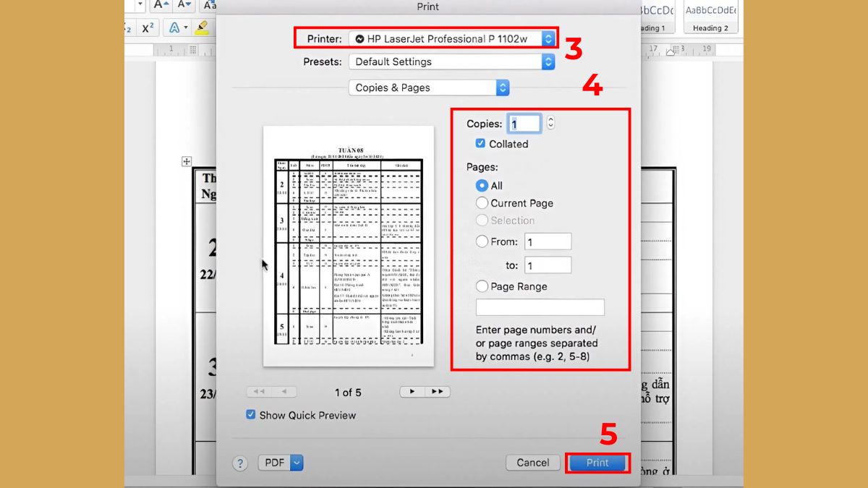The height and width of the screenshot is (488, 868).
Task: Click the Cancel button
Action: pyautogui.click(x=533, y=463)
